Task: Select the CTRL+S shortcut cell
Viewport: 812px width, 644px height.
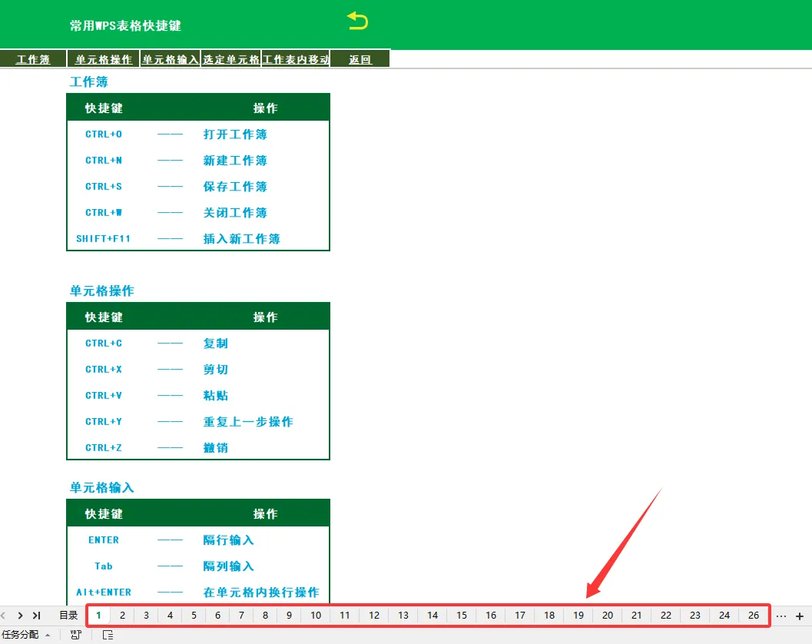Action: [x=104, y=187]
